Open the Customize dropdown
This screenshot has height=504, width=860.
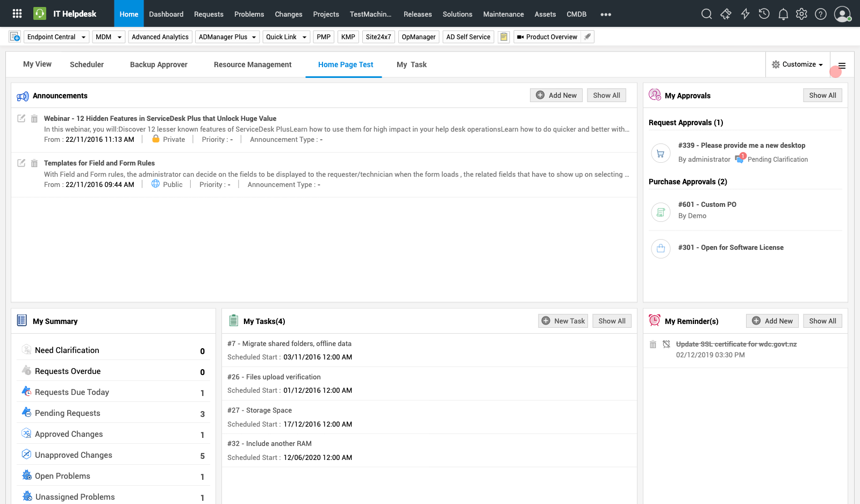[798, 64]
